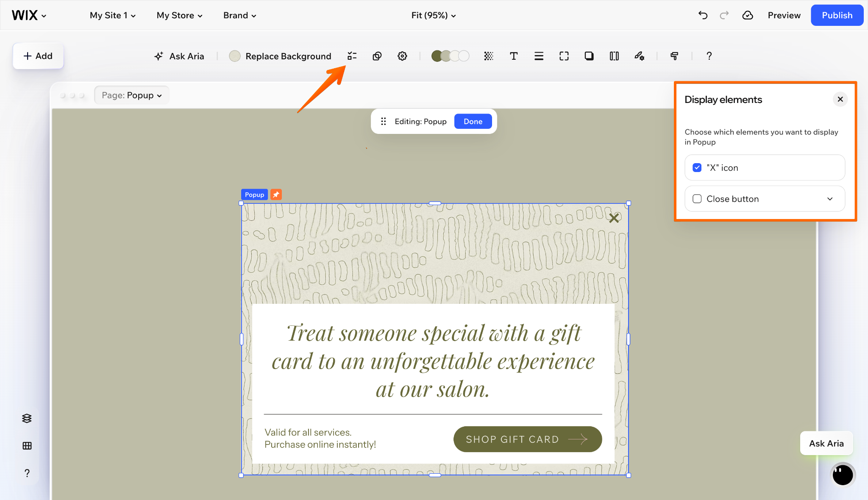
Task: Select the Valid for all services text
Action: click(320, 438)
